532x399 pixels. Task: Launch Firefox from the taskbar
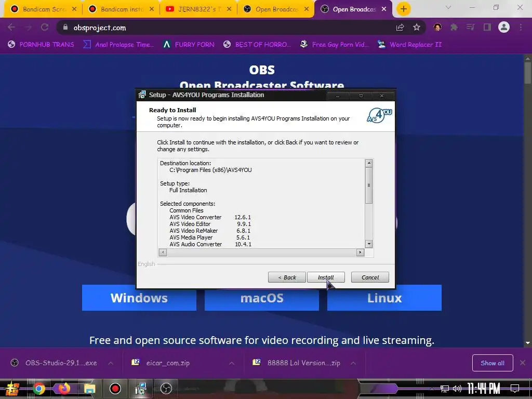(64, 389)
